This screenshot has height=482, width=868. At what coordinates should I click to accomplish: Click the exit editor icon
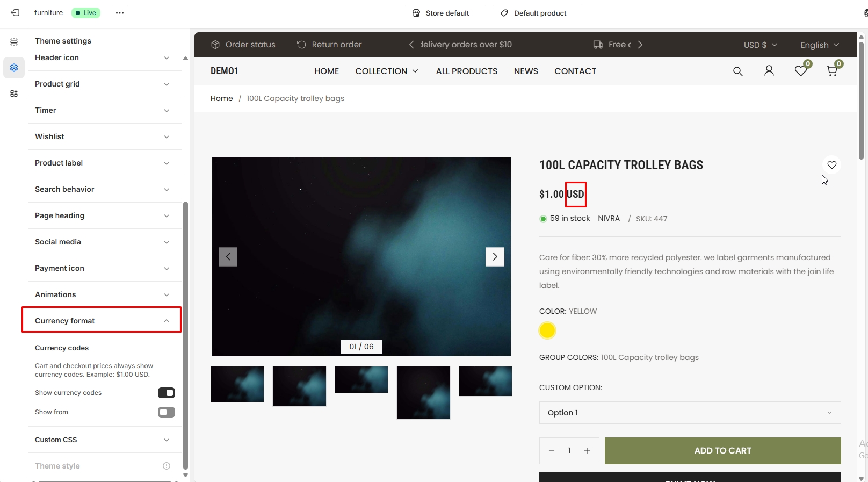click(15, 12)
